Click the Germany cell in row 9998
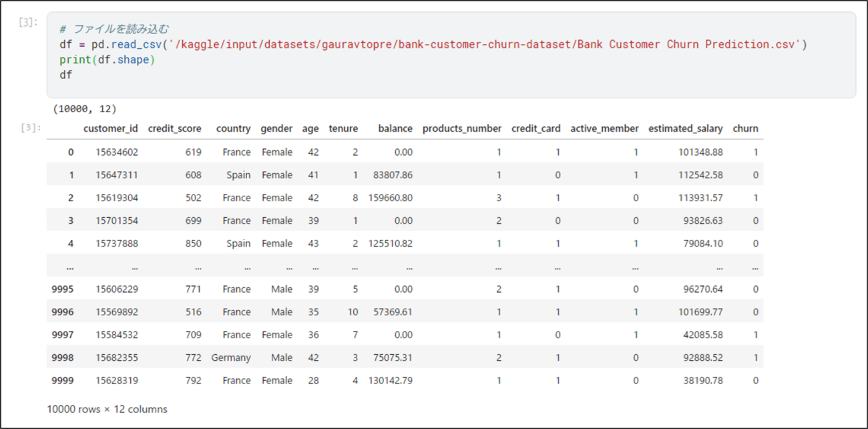Image resolution: width=868 pixels, height=429 pixels. 231,357
